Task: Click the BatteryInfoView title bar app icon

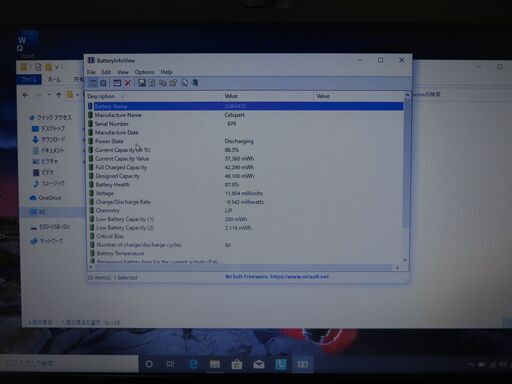Action: click(x=91, y=60)
